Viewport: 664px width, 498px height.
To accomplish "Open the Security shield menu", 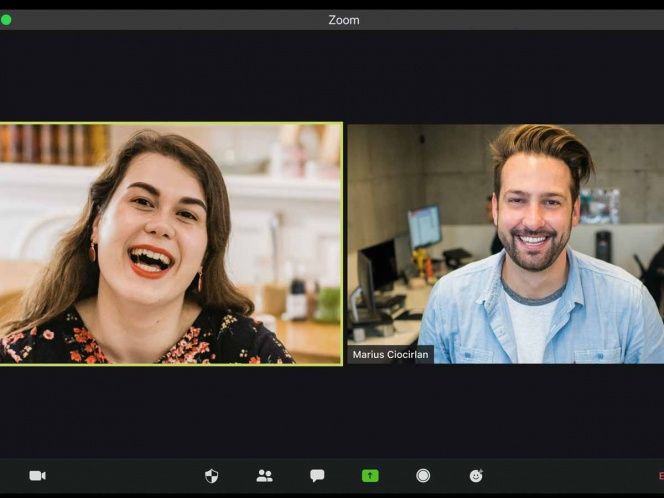I will point(211,476).
